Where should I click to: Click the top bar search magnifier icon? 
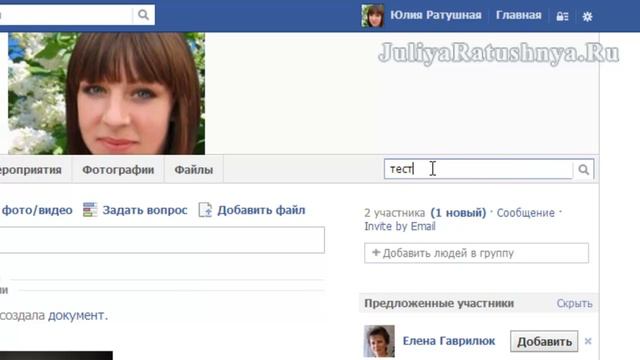click(x=143, y=15)
